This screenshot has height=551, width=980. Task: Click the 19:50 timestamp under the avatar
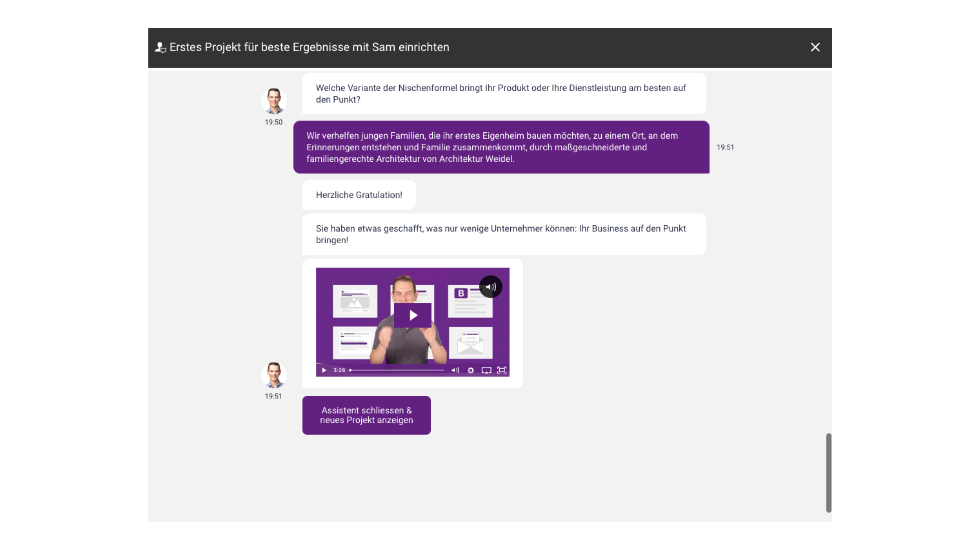tap(274, 122)
